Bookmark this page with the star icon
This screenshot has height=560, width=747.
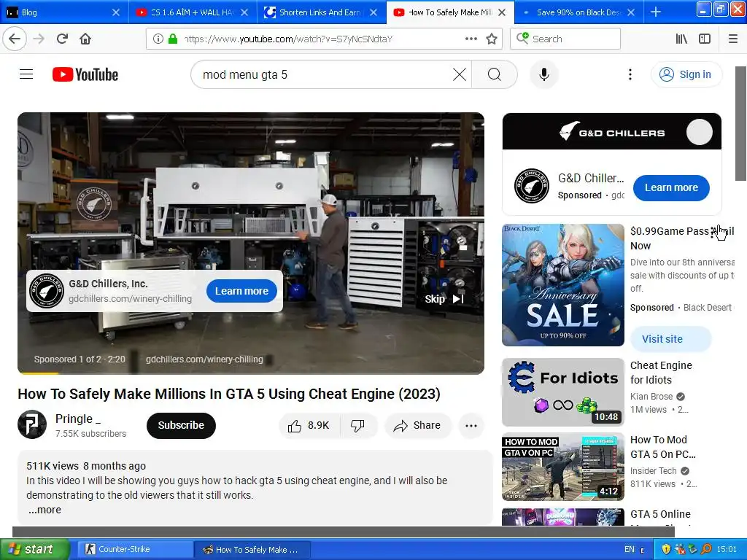pyautogui.click(x=492, y=39)
